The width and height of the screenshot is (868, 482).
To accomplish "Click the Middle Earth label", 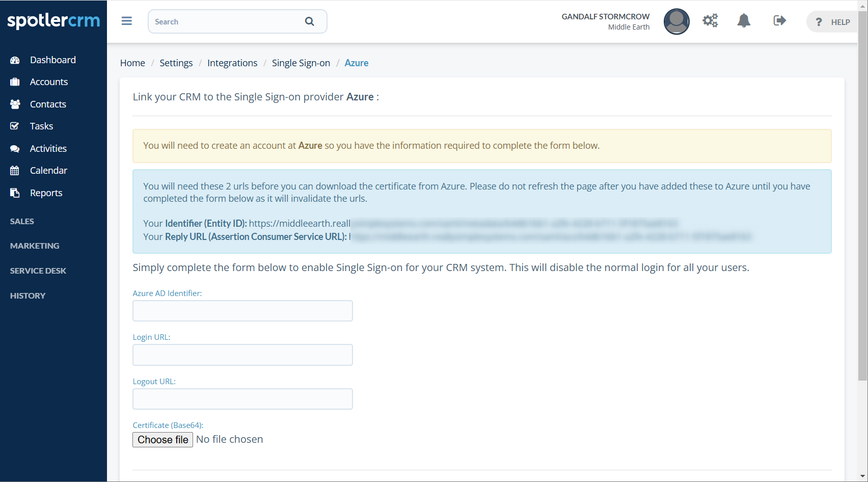I will (x=629, y=27).
